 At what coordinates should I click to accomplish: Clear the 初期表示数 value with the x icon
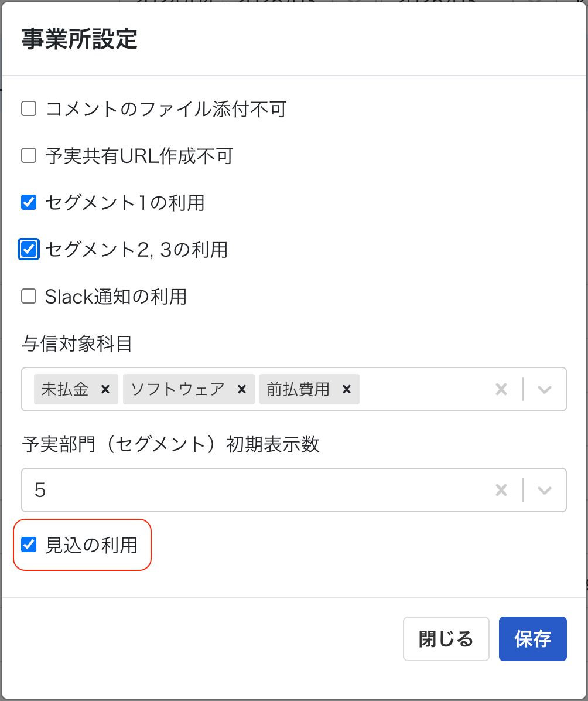click(x=501, y=491)
